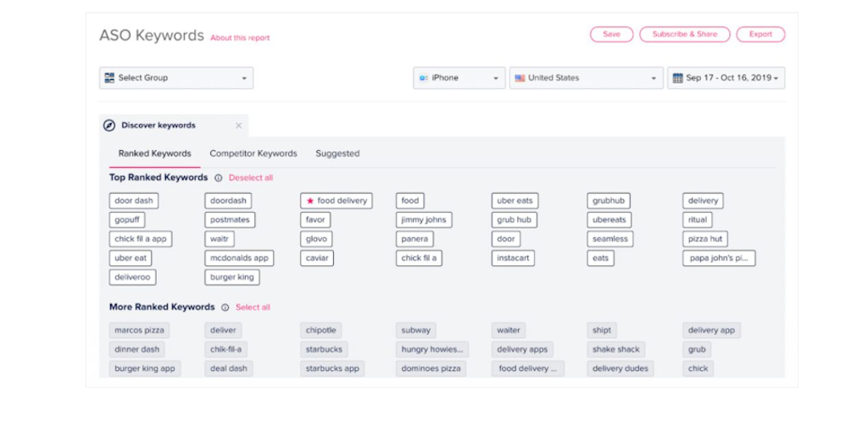This screenshot has height=433, width=868.
Task: Select the deal dash keyword
Action: click(229, 369)
